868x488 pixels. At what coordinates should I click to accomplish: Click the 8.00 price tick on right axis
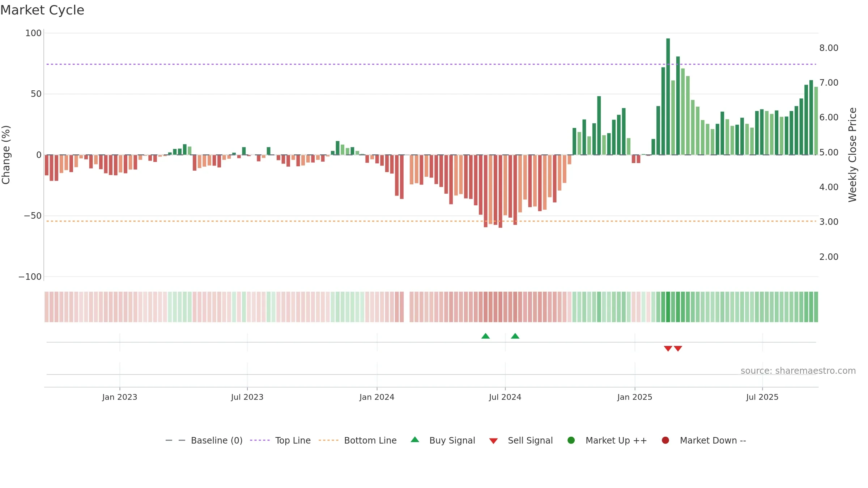click(x=829, y=48)
